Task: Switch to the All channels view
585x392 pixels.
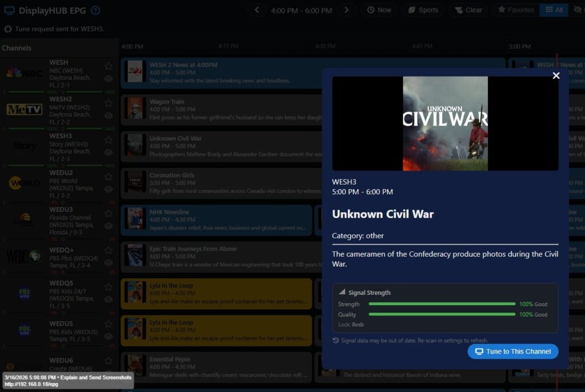Action: tap(554, 10)
